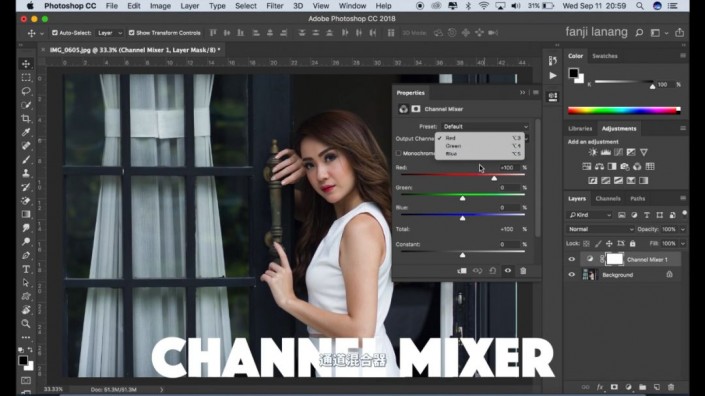705x396 pixels.
Task: Click the Channel Mixer 1 layer mask thumbnail
Action: [x=615, y=259]
